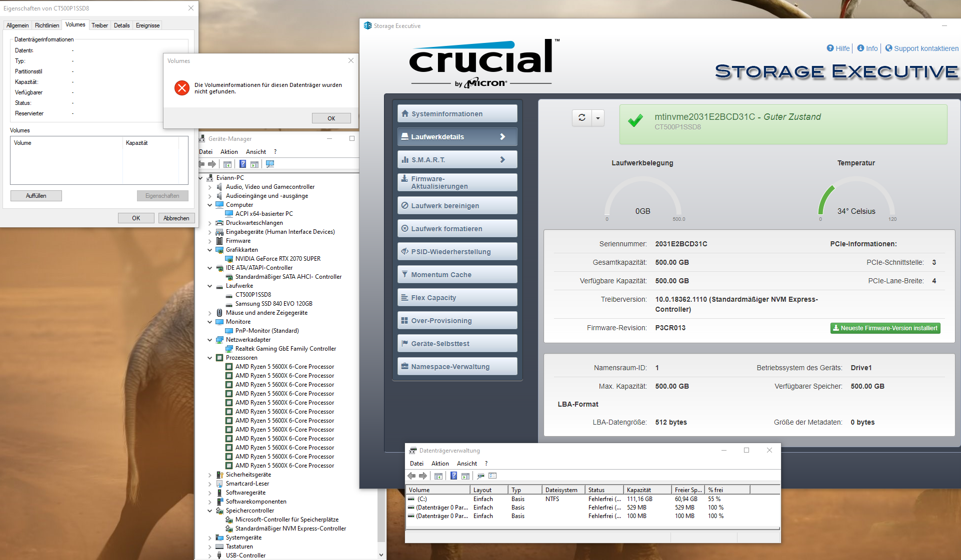Select CT500P1SSD8 in the device tree
961x560 pixels.
[x=253, y=295]
